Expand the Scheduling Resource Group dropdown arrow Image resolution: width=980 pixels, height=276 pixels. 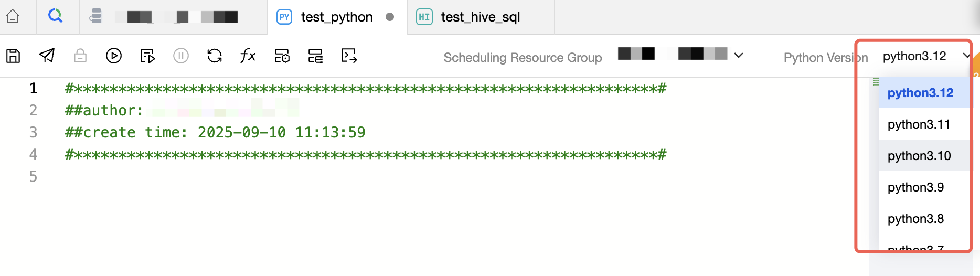(x=739, y=55)
